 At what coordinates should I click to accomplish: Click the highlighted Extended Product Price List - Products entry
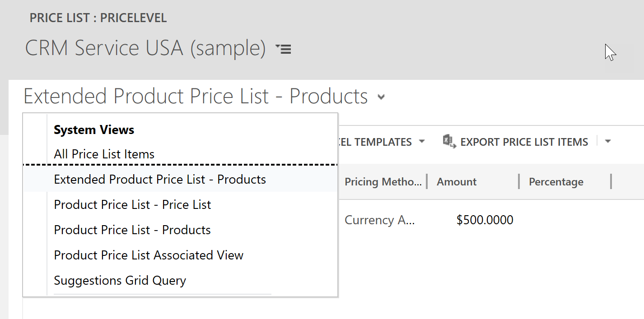coord(160,179)
